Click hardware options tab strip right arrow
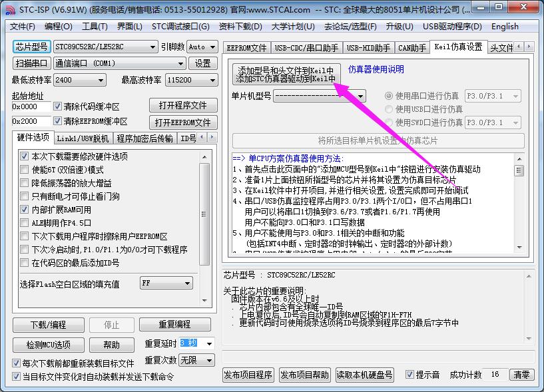 click(212, 137)
